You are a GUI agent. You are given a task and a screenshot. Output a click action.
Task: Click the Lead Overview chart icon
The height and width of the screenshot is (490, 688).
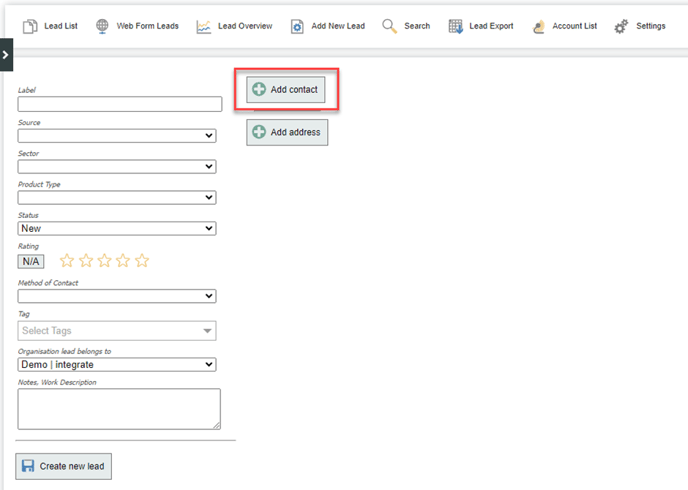pyautogui.click(x=204, y=26)
